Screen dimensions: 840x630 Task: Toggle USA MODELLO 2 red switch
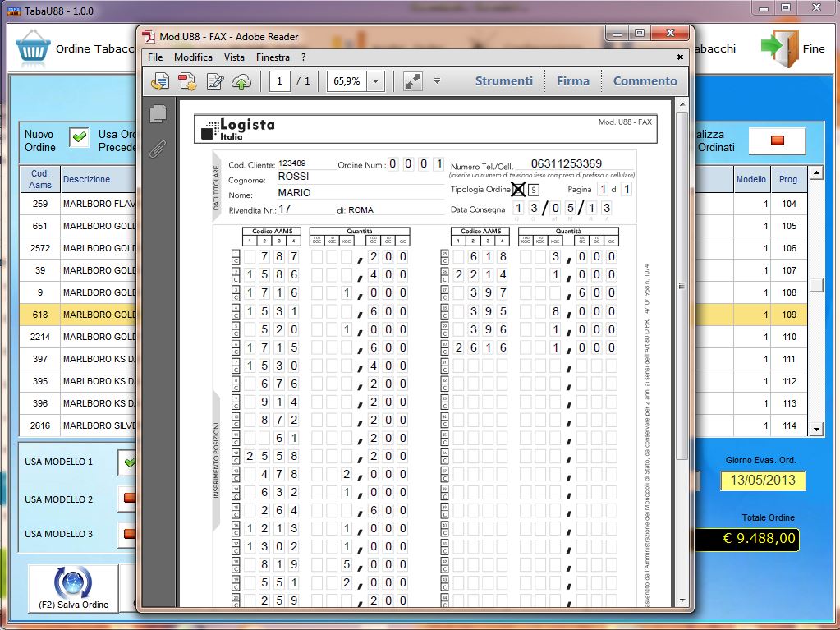(x=129, y=499)
